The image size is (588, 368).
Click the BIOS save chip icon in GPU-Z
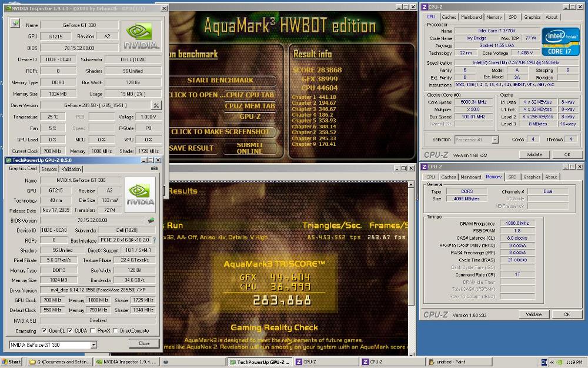151,220
